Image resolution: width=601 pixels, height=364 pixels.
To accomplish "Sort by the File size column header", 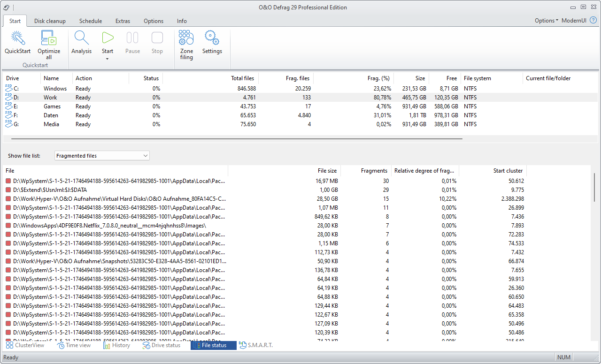I will (284, 171).
